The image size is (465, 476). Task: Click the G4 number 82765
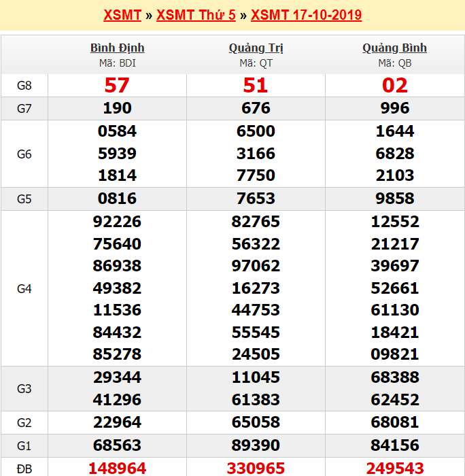pyautogui.click(x=256, y=222)
